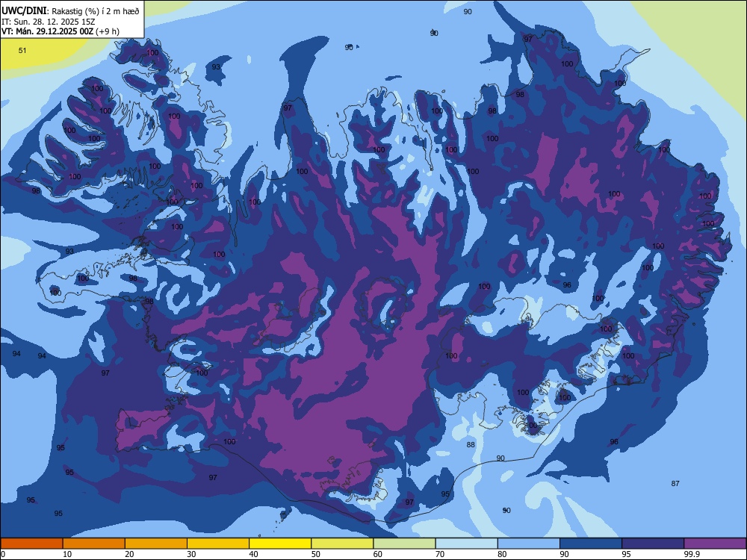Click the '87' humidity value label

coord(675,483)
